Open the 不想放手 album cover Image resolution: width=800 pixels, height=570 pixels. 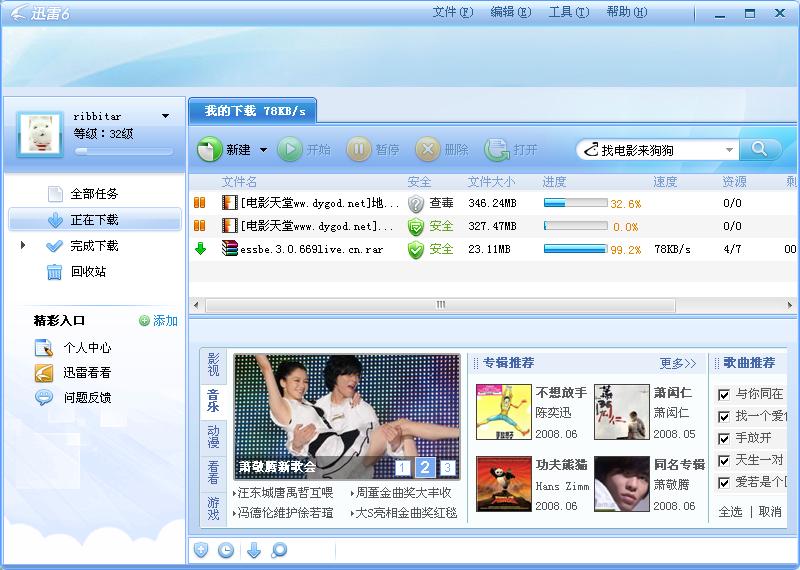pos(504,412)
